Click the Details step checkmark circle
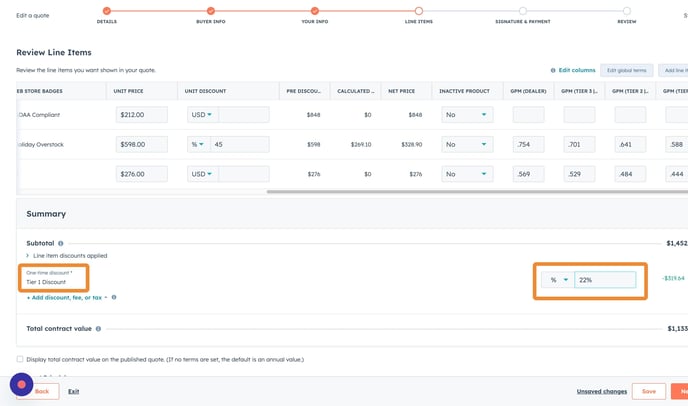 coord(105,10)
